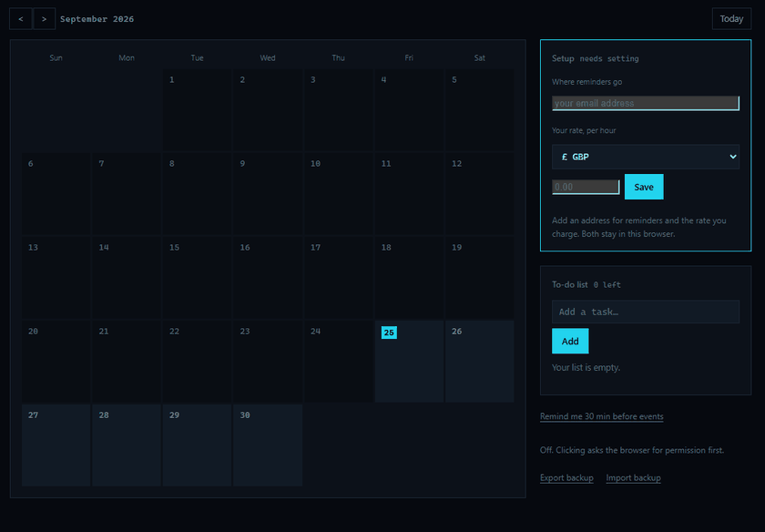Pick Saturday the 26th

(480, 361)
